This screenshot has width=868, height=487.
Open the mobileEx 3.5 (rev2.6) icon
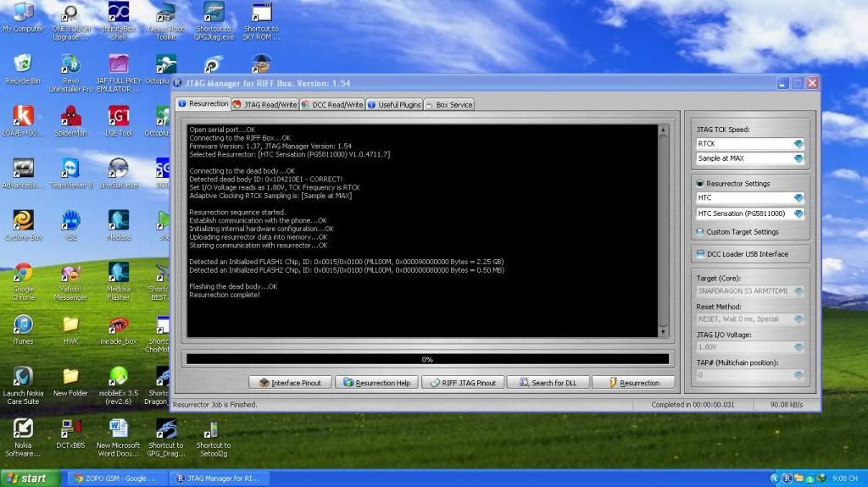[119, 385]
